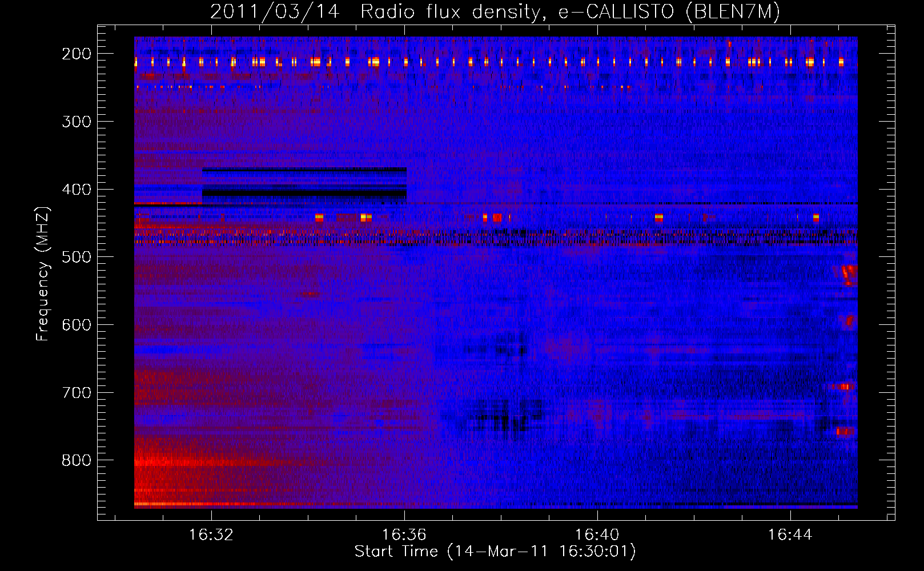Click the 16:44 time tick label
This screenshot has width=924, height=571.
790,535
